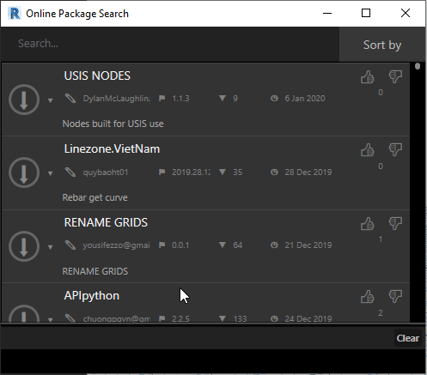
Task: Click the version flag icon for Linezone.VietNam
Action: [162, 172]
